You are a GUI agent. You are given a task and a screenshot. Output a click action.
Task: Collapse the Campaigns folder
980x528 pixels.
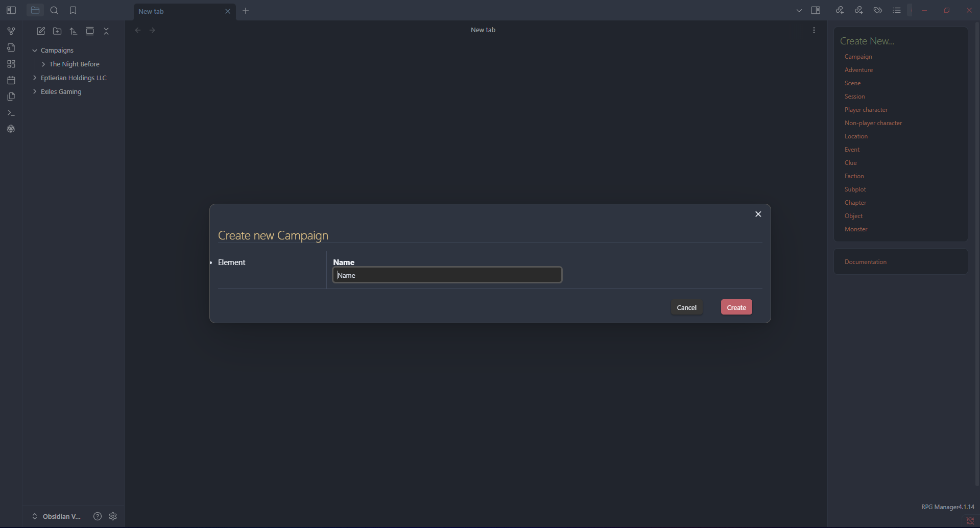(x=35, y=51)
